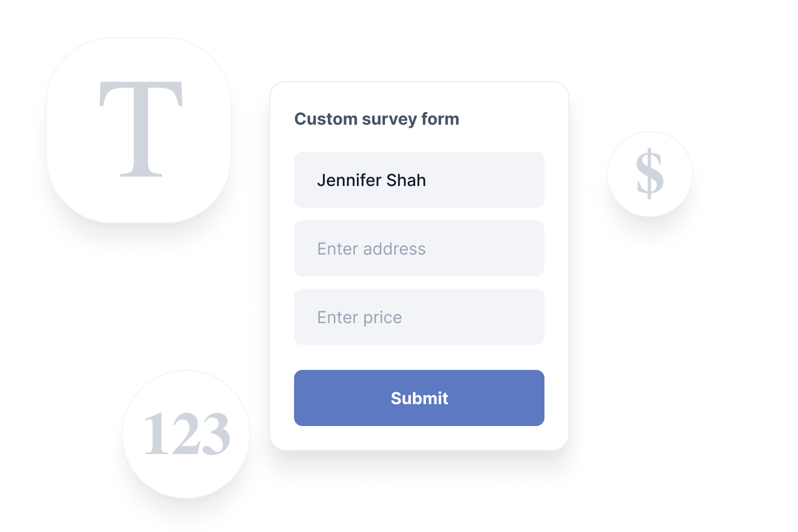Click the Enter price placeholder text
Image resolution: width=798 pixels, height=532 pixels.
coord(360,317)
